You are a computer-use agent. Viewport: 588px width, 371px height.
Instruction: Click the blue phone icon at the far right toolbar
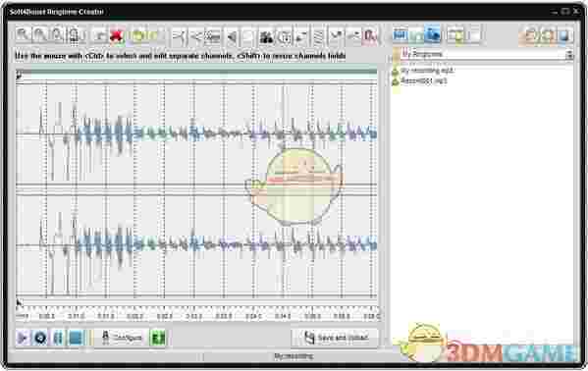point(564,36)
